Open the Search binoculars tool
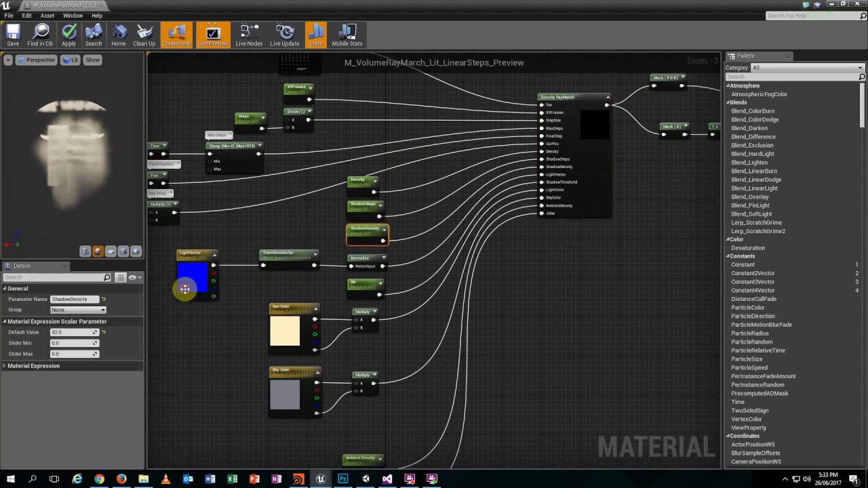This screenshot has width=868, height=488. [x=94, y=35]
